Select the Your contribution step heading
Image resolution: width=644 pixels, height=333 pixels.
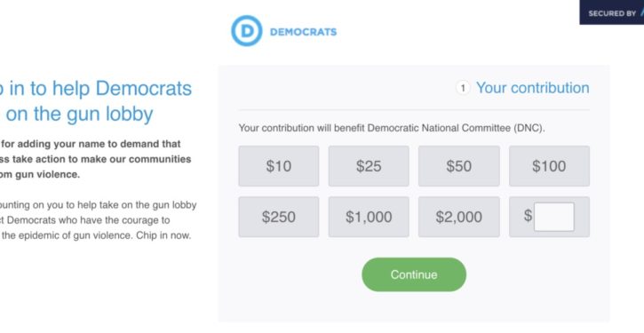click(533, 88)
